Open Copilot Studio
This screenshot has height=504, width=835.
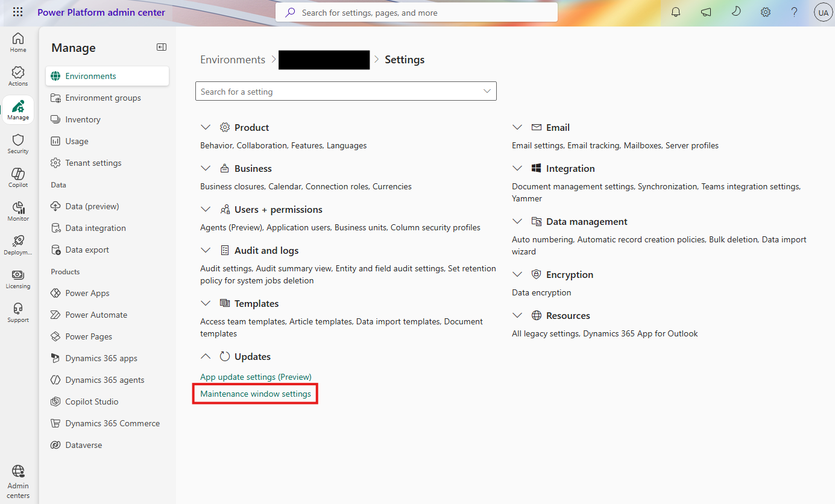click(107, 402)
